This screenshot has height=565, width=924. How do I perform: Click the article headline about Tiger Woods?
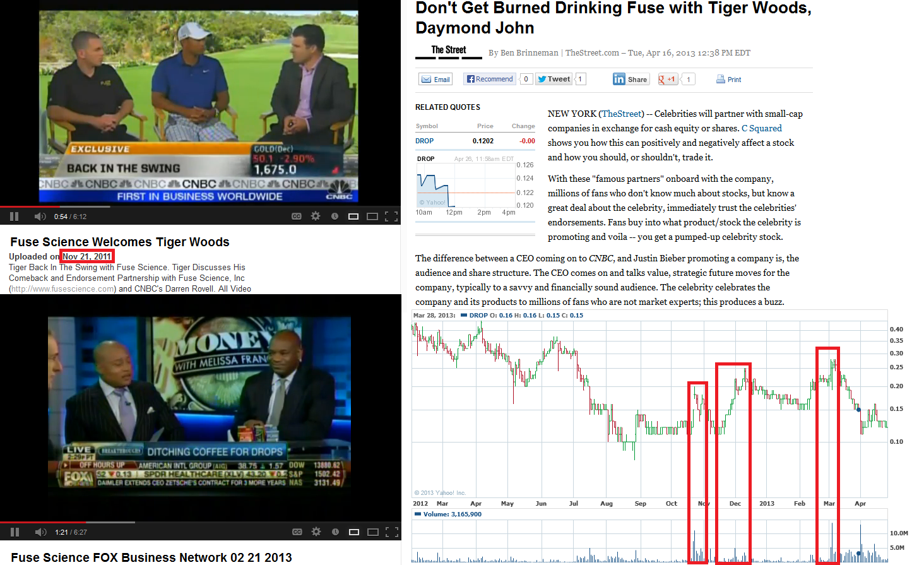tap(613, 18)
